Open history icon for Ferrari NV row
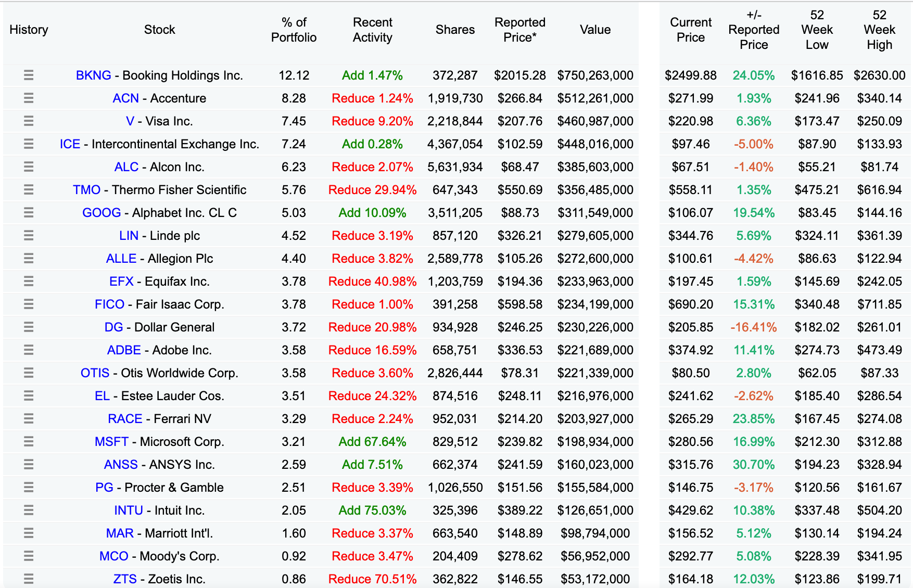This screenshot has width=913, height=588. (x=29, y=419)
